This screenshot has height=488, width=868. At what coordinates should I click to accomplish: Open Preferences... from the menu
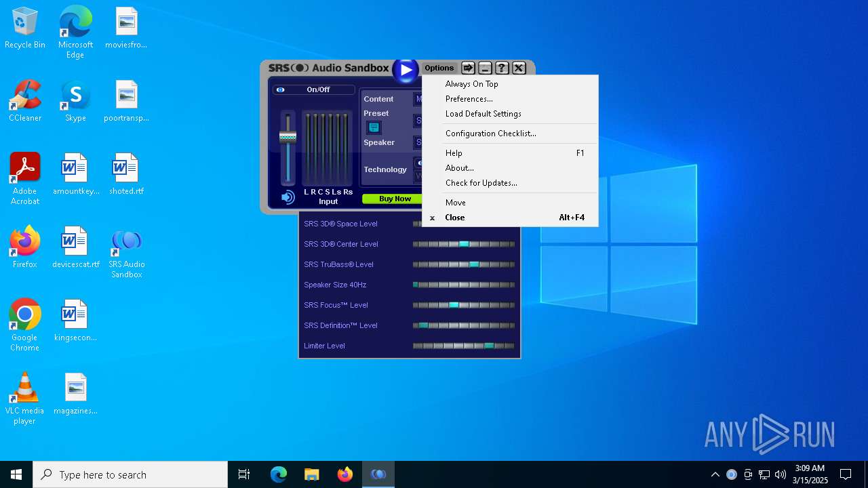pos(510,99)
